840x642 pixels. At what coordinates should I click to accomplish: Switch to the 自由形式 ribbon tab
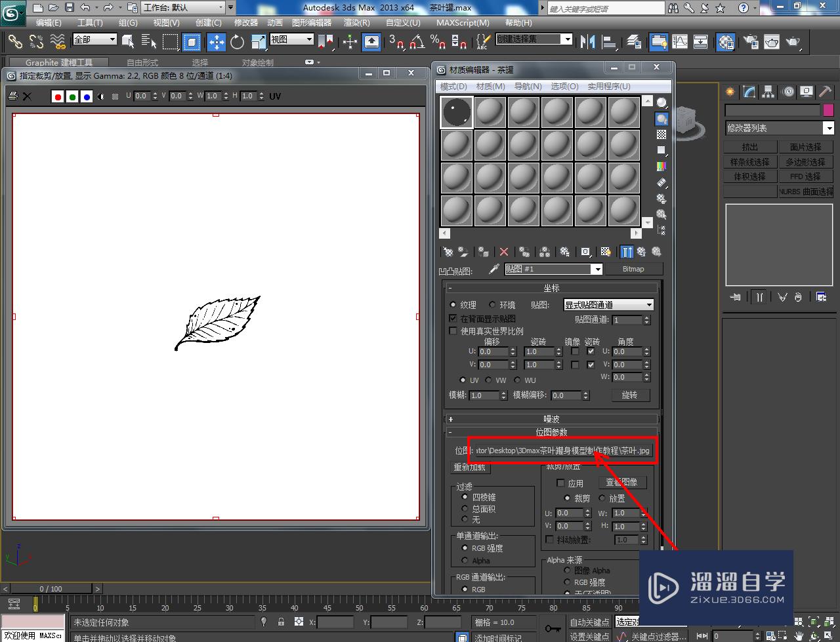[142, 63]
